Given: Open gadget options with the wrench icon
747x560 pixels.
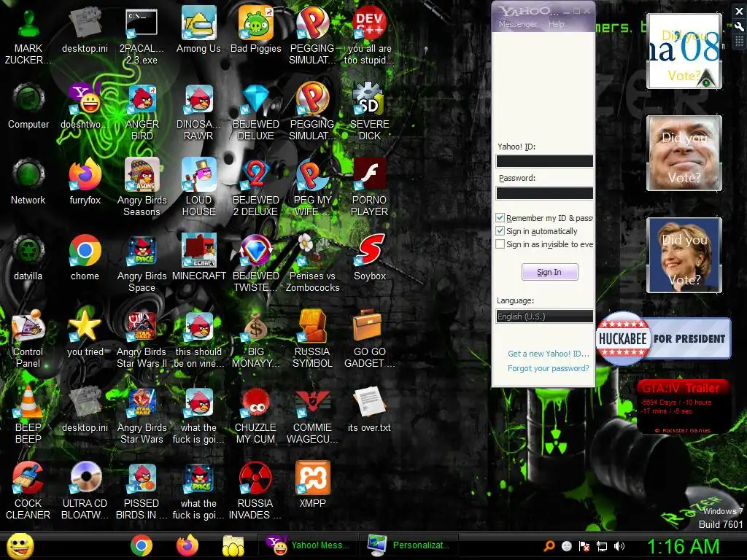Looking at the screenshot, I should click(739, 27).
